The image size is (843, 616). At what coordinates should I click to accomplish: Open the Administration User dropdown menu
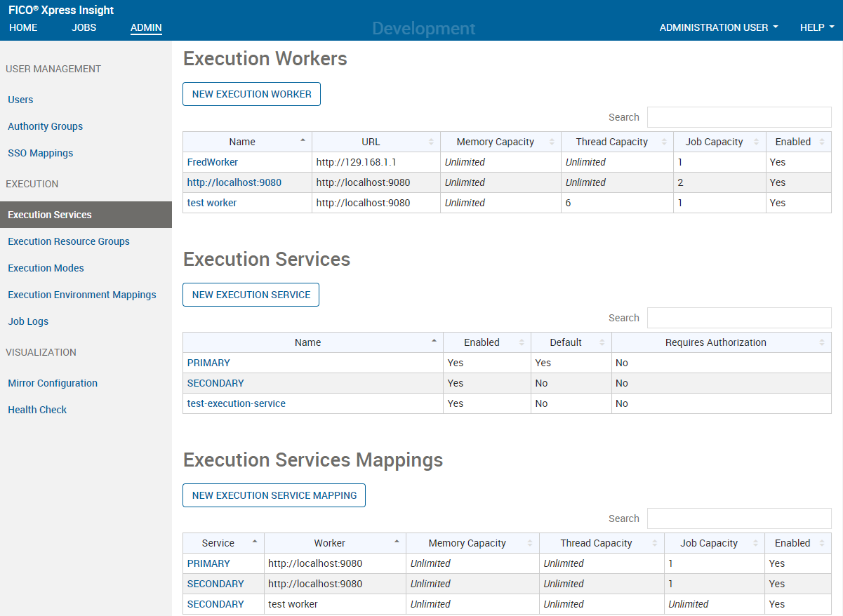719,27
